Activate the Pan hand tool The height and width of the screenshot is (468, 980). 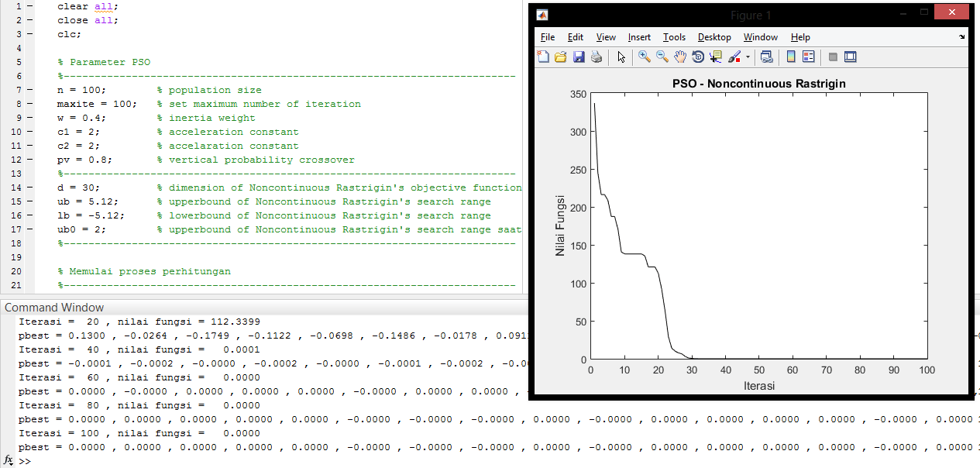click(x=680, y=57)
